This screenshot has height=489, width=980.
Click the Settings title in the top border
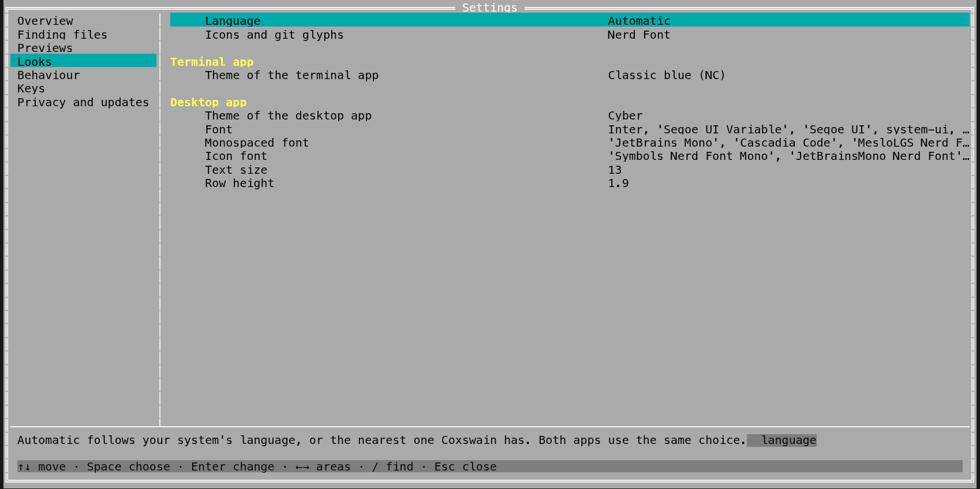[489, 8]
